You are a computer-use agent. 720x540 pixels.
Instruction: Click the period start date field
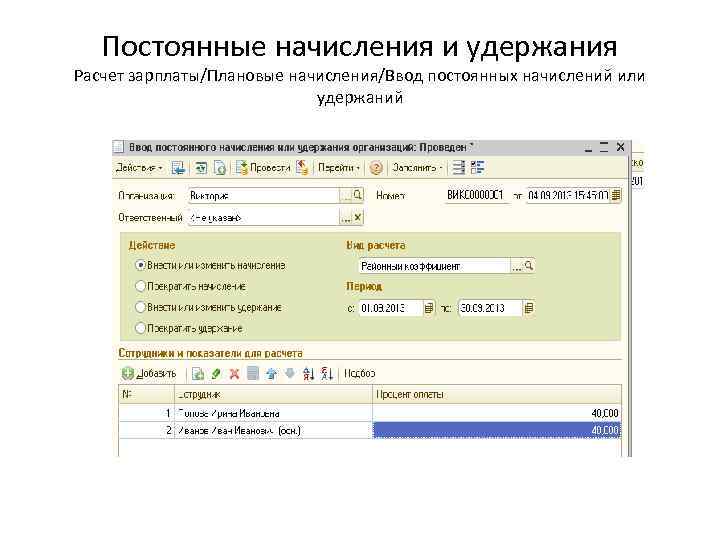pyautogui.click(x=390, y=308)
